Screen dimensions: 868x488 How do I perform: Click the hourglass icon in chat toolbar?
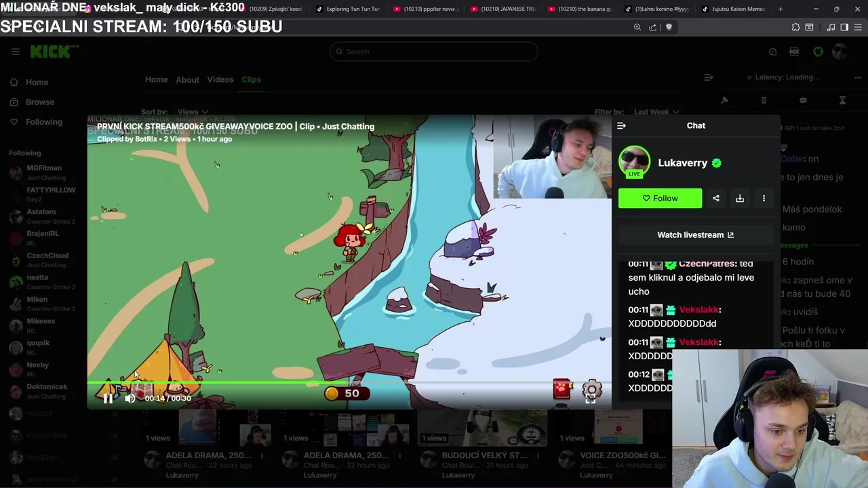842,100
